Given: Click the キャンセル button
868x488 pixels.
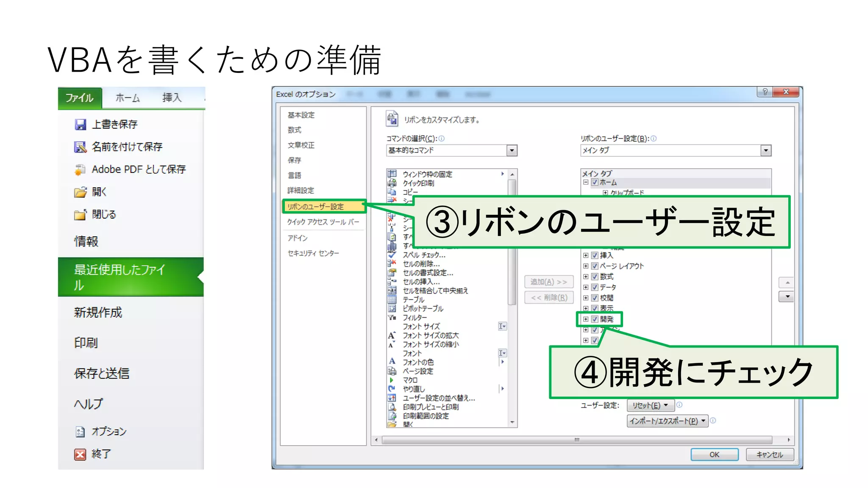Looking at the screenshot, I should (770, 455).
